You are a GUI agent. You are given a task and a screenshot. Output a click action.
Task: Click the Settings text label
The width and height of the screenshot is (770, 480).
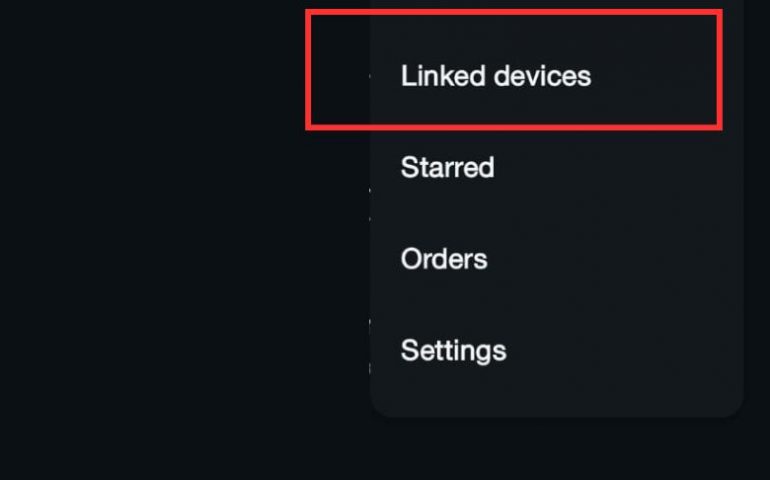pos(453,351)
